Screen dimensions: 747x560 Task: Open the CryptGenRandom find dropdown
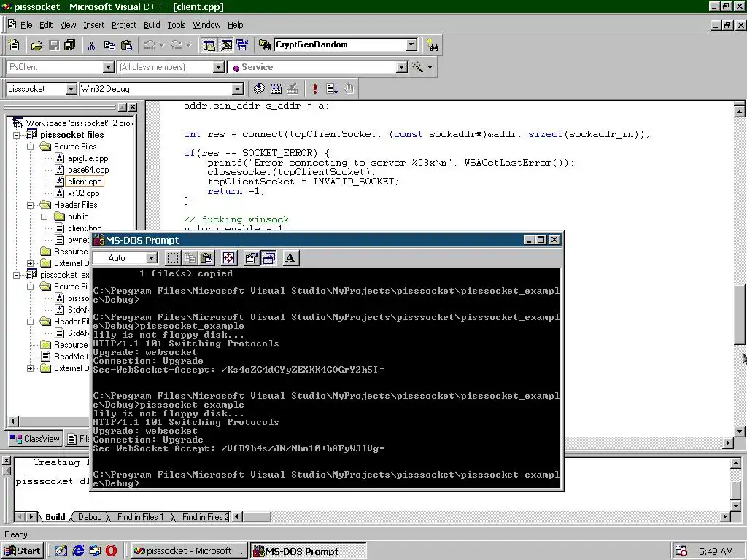click(x=411, y=44)
